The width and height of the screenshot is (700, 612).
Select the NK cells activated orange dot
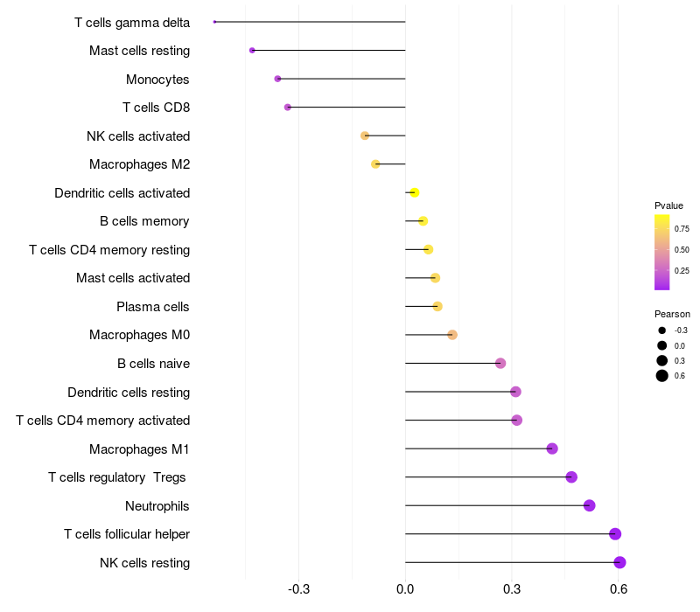tap(365, 136)
